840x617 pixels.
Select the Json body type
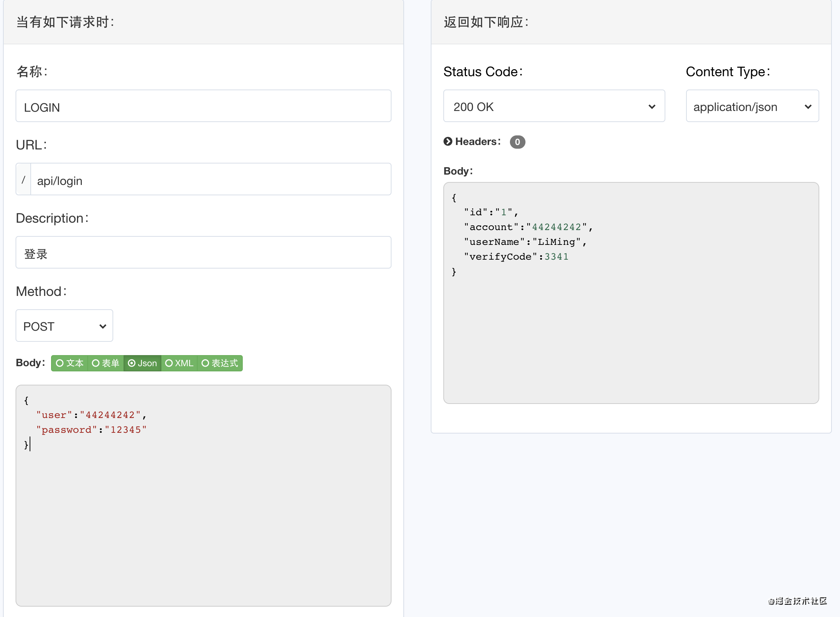coord(142,363)
